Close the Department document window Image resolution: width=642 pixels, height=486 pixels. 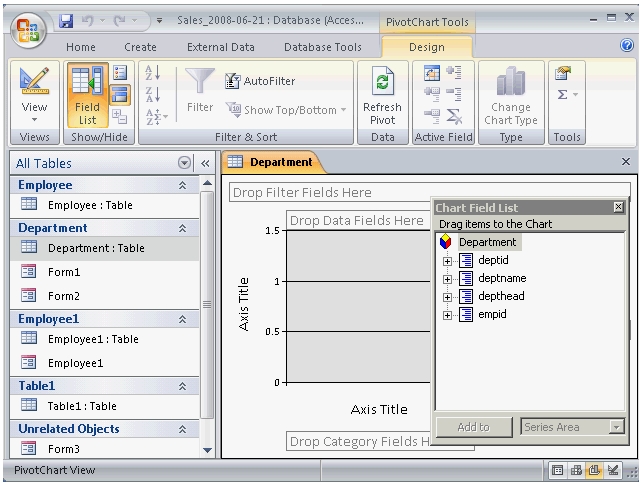point(626,162)
